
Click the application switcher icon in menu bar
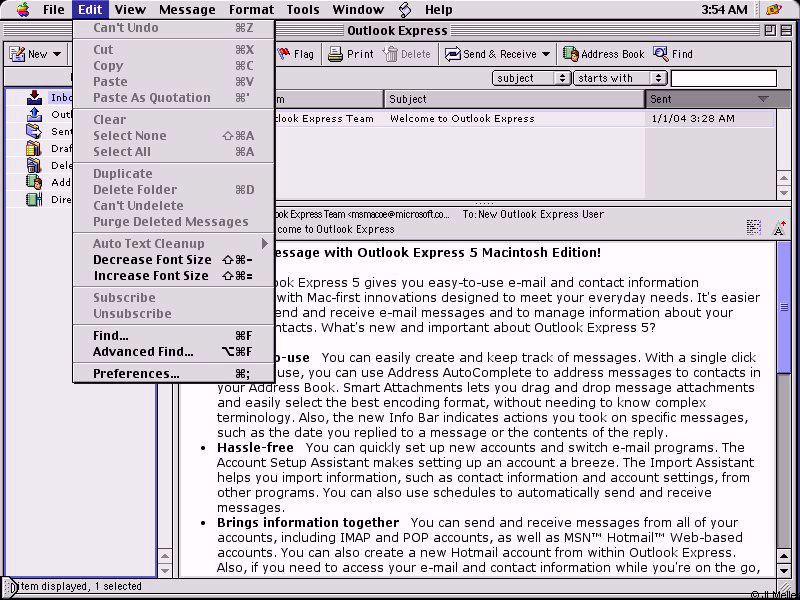click(774, 9)
